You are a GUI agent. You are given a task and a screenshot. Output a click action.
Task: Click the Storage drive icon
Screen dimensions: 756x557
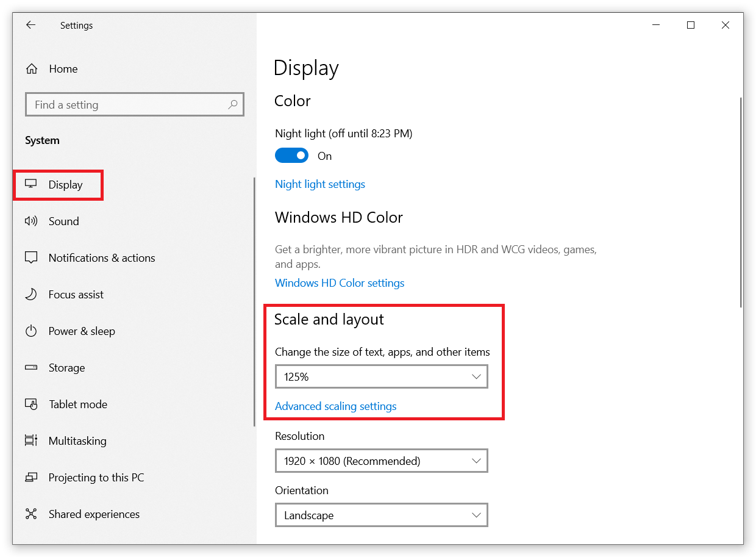click(x=31, y=368)
